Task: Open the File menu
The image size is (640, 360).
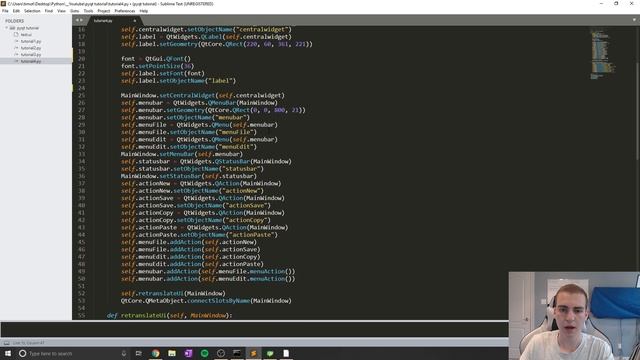Action: [x=5, y=11]
